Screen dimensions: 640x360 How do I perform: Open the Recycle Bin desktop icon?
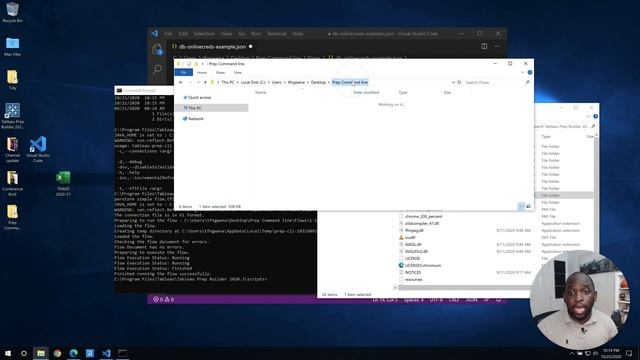tap(12, 12)
